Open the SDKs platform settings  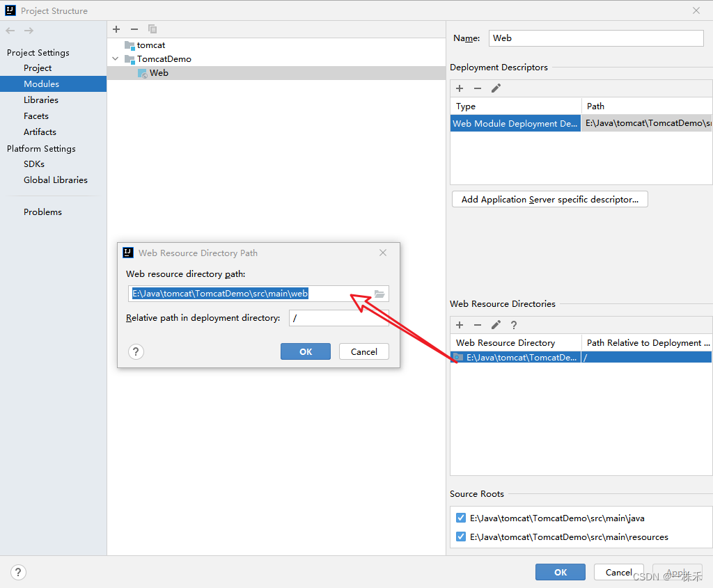click(x=34, y=164)
